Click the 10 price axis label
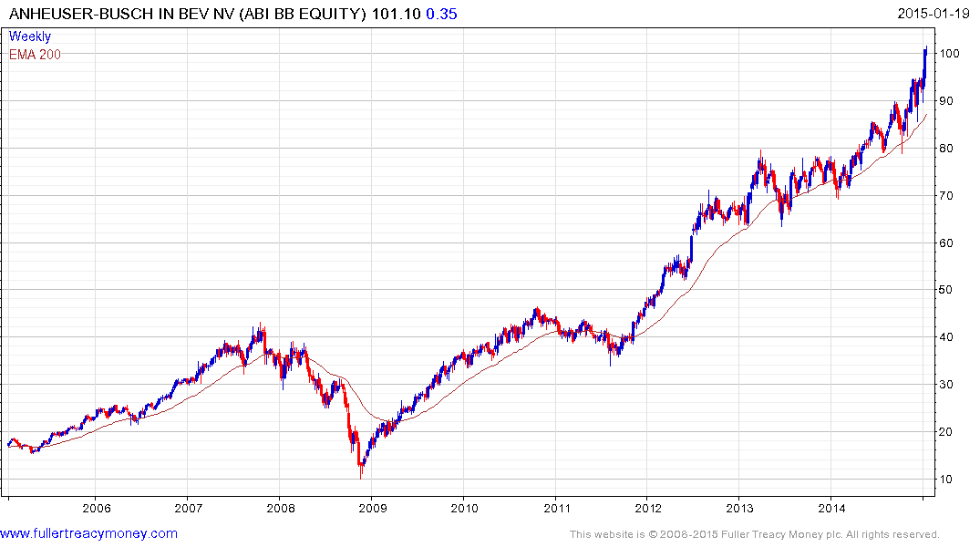980x547 pixels. [x=946, y=480]
